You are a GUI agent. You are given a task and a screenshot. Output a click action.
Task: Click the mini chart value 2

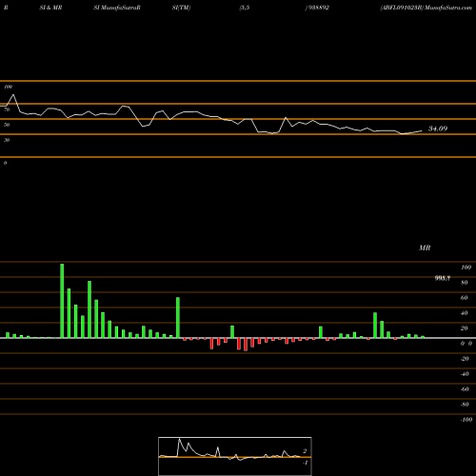coord(305,451)
